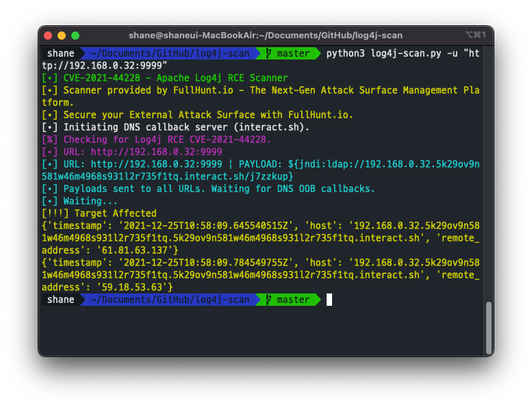This screenshot has width=532, height=407.
Task: Minimize terminal using the yellow button
Action: click(x=62, y=36)
